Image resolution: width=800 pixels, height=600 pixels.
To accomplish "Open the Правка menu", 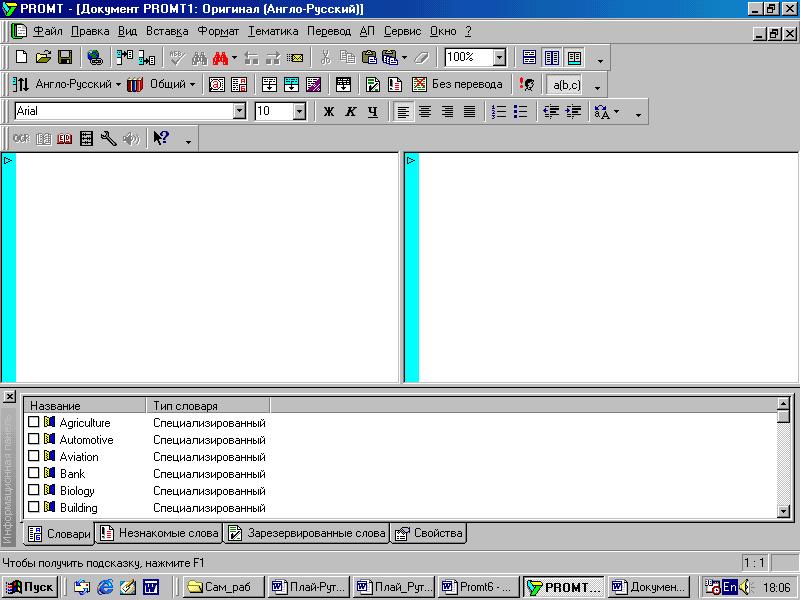I will 90,31.
